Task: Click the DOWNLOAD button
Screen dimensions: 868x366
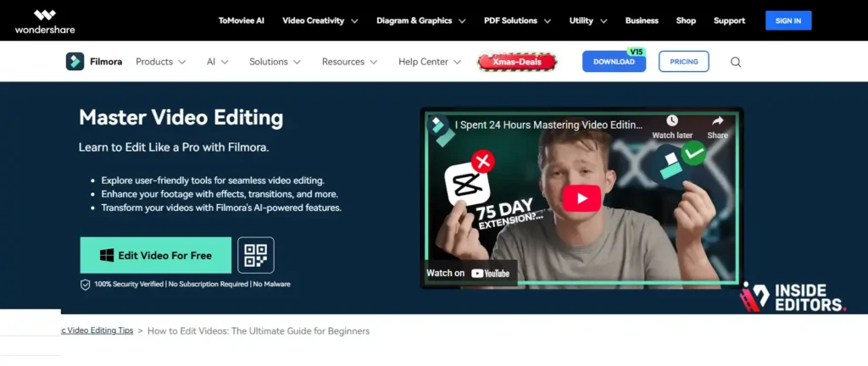Action: (614, 62)
